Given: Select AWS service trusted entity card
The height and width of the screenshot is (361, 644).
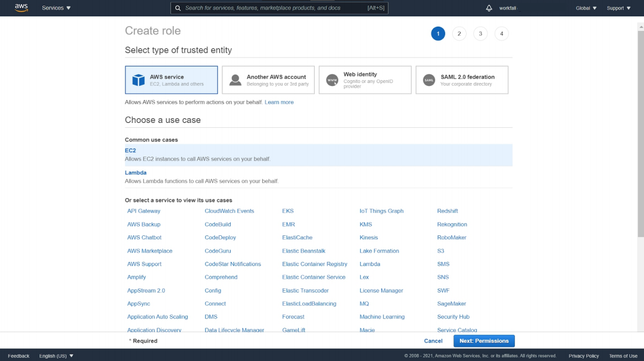Looking at the screenshot, I should (x=171, y=80).
